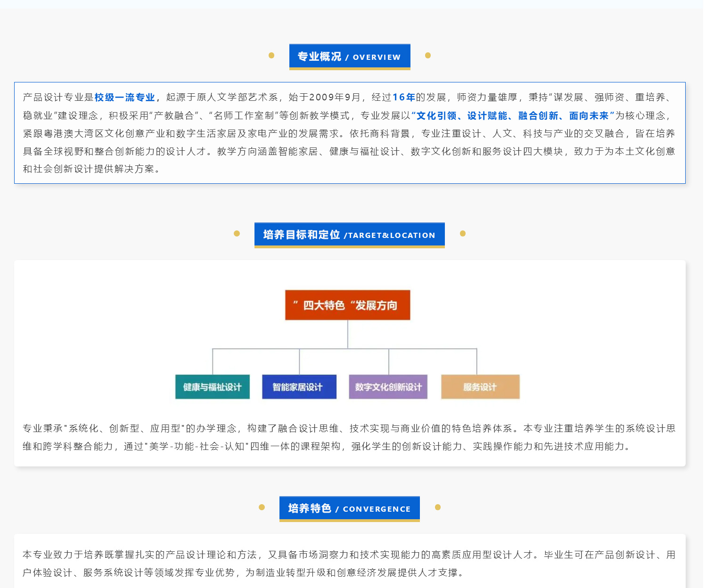Click the yellow dot left of 培养目标和定位
Viewport: 705px width, 588px height.
(x=237, y=234)
